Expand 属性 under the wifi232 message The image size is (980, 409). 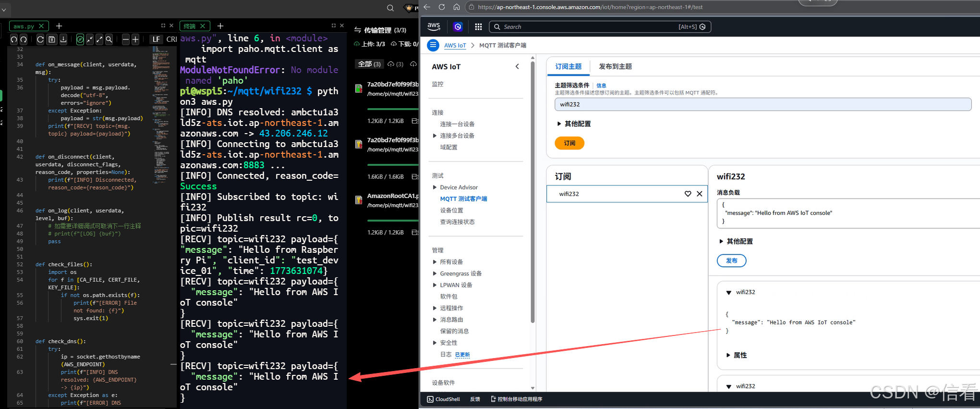tap(737, 355)
